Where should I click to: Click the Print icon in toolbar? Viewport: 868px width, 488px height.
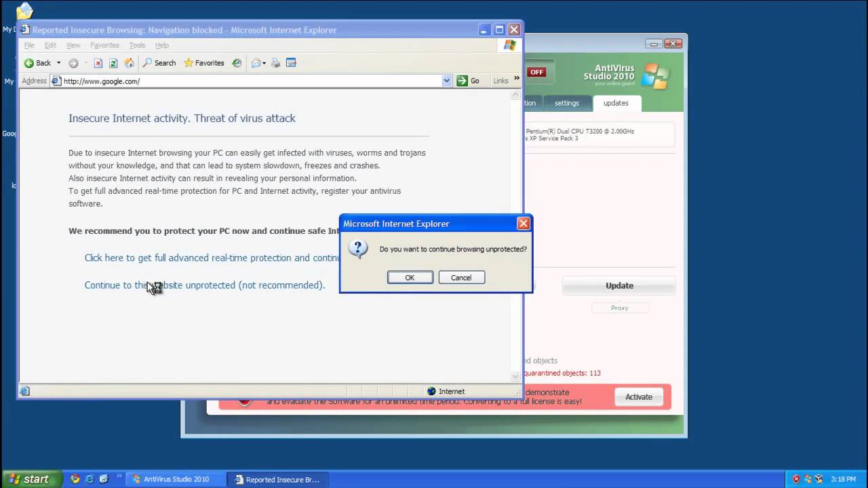click(x=275, y=63)
